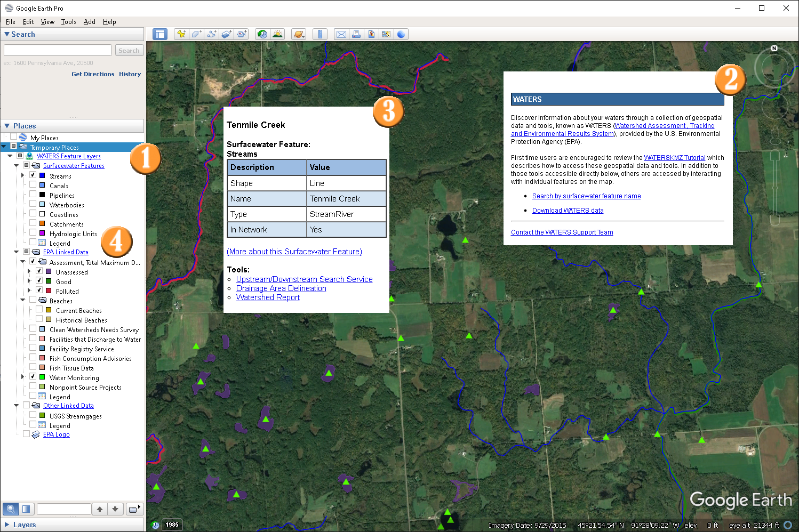Move selected item up with arrow
Viewport: 799px width, 532px height.
click(x=100, y=509)
